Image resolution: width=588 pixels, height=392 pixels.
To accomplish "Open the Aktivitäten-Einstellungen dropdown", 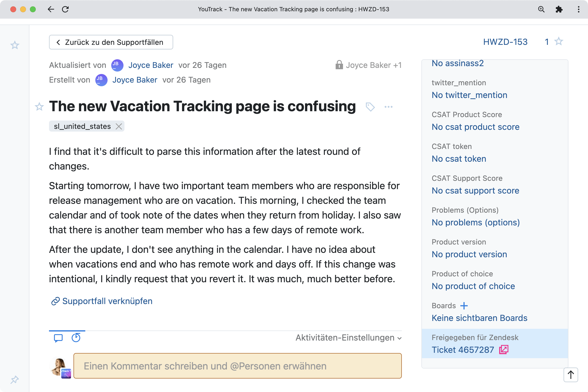I will pos(348,338).
